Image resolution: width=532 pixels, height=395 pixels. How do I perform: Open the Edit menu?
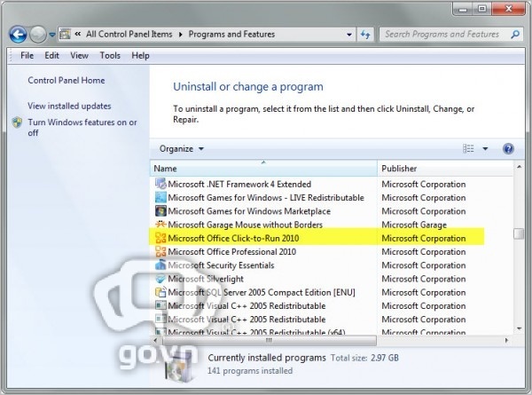52,55
